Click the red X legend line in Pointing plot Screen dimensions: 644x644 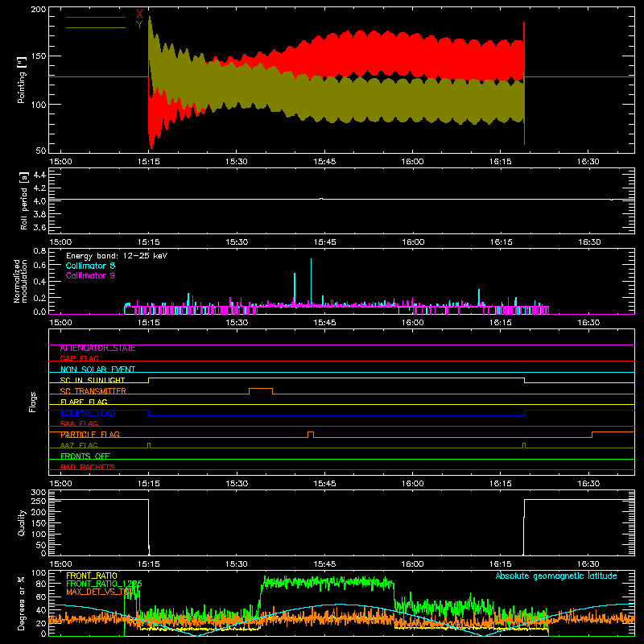tap(95, 17)
